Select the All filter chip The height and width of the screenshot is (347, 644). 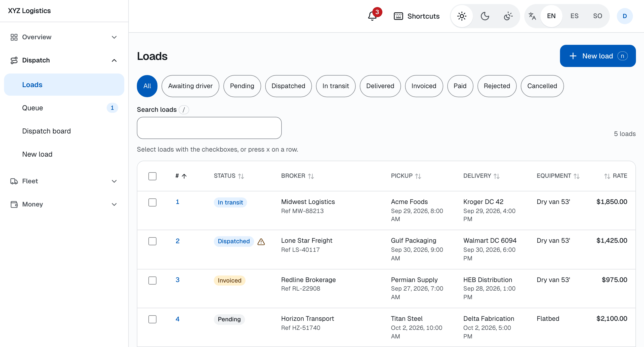[147, 86]
